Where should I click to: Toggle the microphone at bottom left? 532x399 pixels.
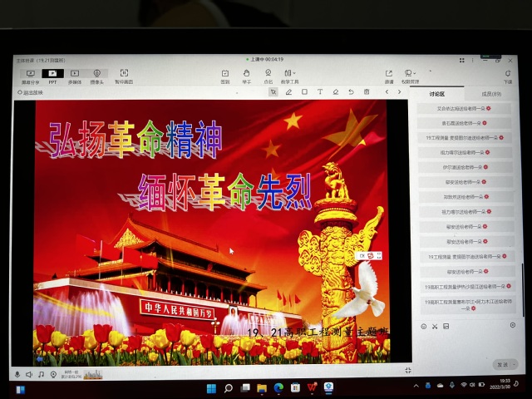17,375
